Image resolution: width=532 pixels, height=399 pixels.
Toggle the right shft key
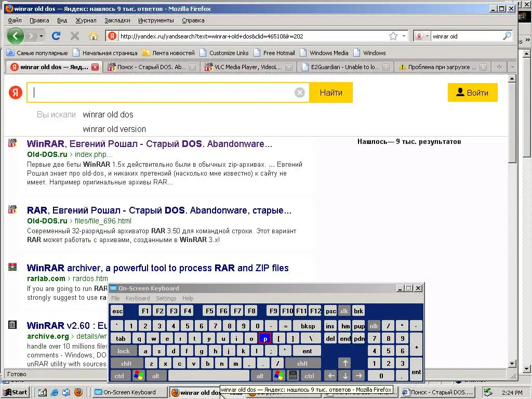click(x=302, y=363)
